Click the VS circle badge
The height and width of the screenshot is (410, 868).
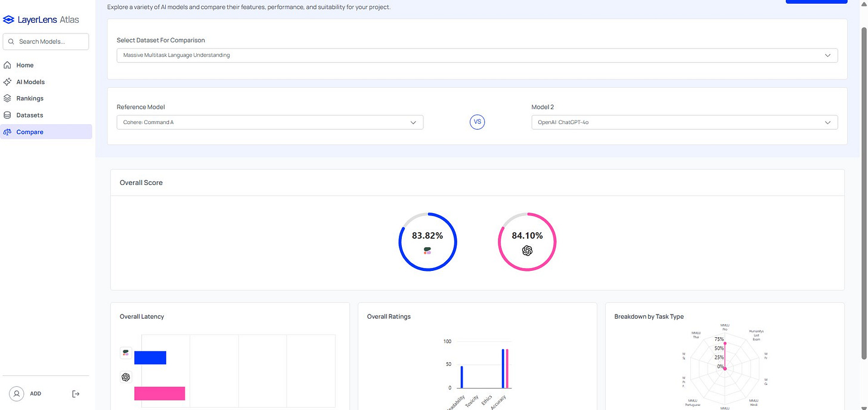coord(477,122)
